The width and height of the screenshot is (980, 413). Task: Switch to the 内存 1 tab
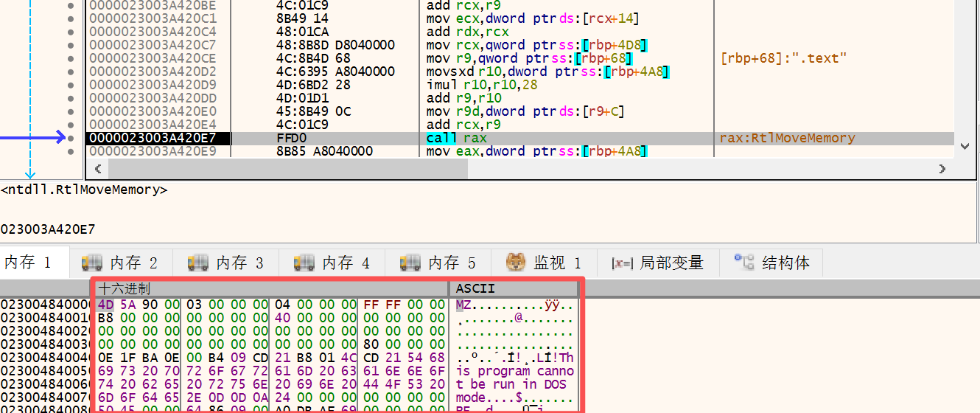28,263
